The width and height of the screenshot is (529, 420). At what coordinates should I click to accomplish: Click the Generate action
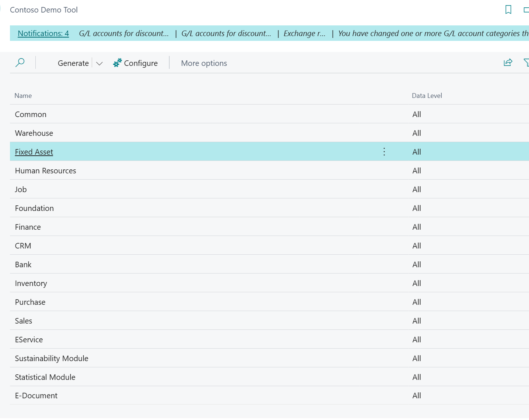click(73, 63)
